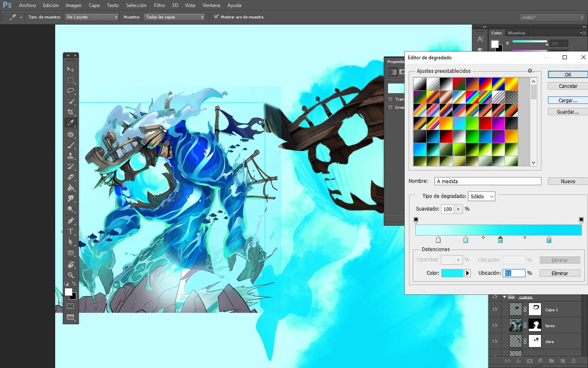Select the Horizontal Type tool
Image resolution: width=588 pixels, height=368 pixels.
click(x=71, y=231)
